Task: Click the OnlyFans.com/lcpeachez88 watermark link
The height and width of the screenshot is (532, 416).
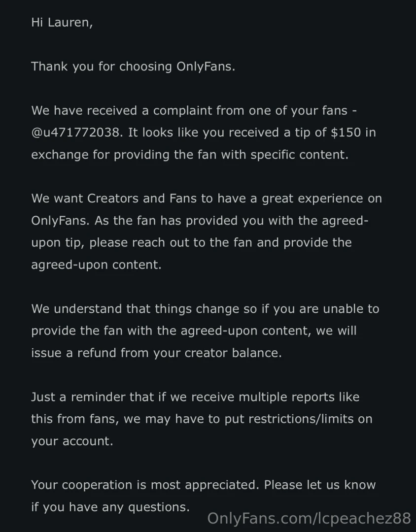Action: (x=309, y=518)
